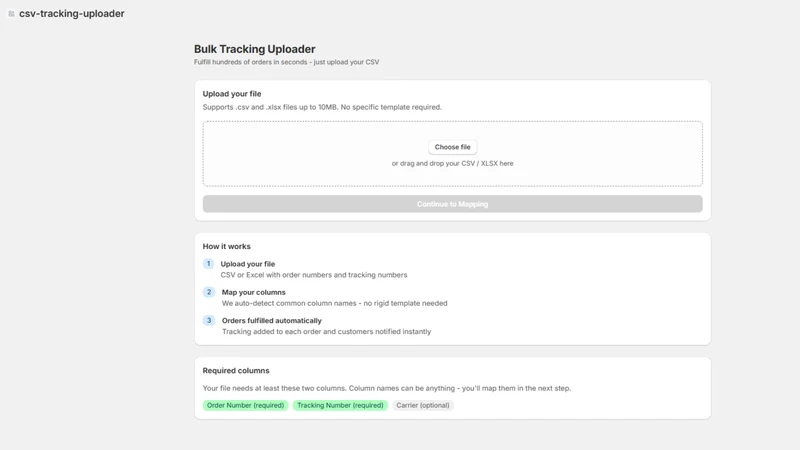This screenshot has width=800, height=450.
Task: Click the step 1 number badge
Action: (x=208, y=264)
